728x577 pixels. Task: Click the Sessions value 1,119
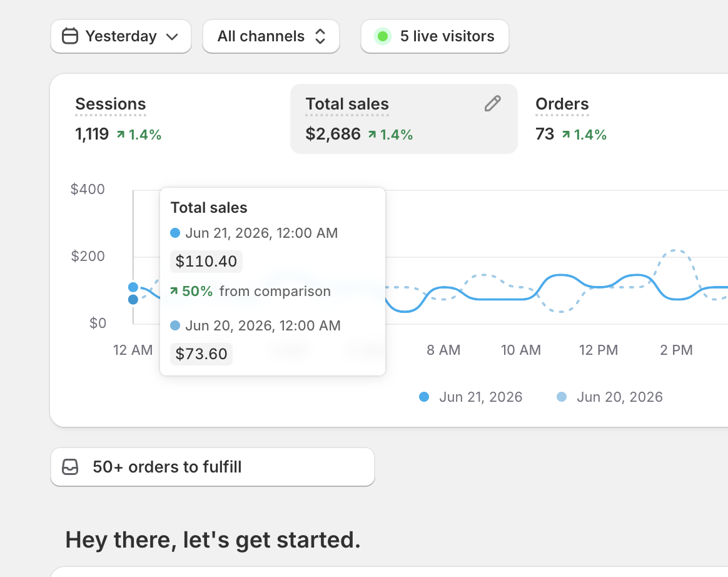coord(92,135)
